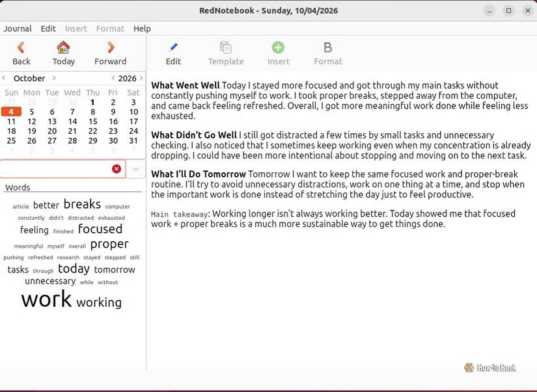The height and width of the screenshot is (392, 537).
Task: Close the RedNotebook window
Action: (x=528, y=11)
